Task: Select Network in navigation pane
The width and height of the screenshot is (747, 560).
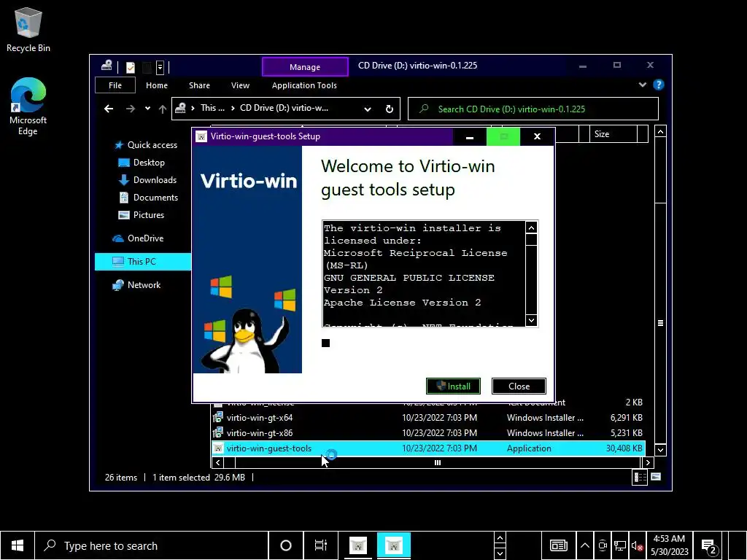Action: [x=136, y=285]
